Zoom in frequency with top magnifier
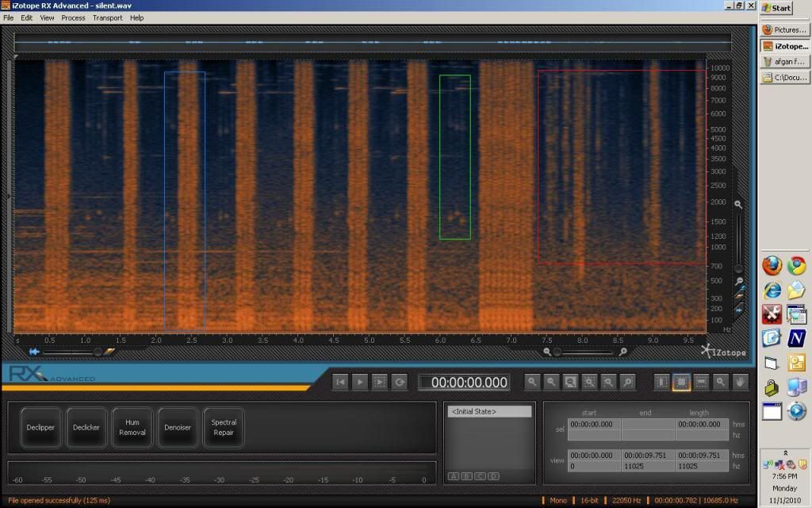This screenshot has height=508, width=812. point(738,205)
